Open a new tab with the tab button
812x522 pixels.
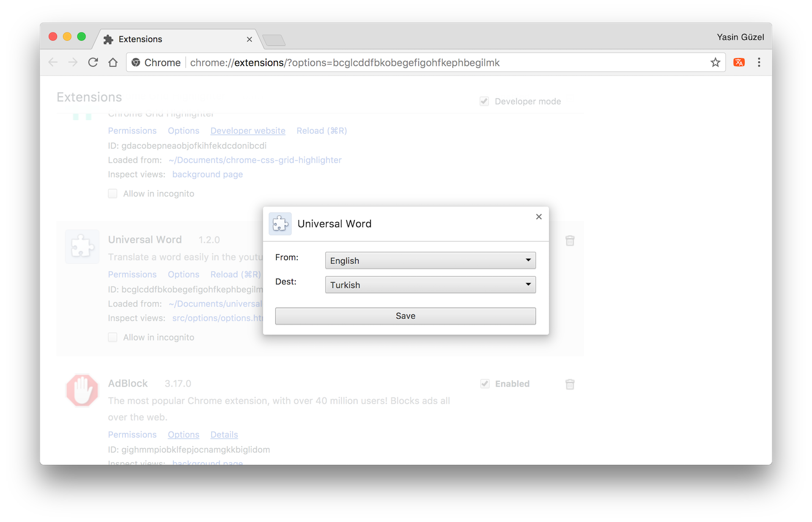(x=274, y=41)
